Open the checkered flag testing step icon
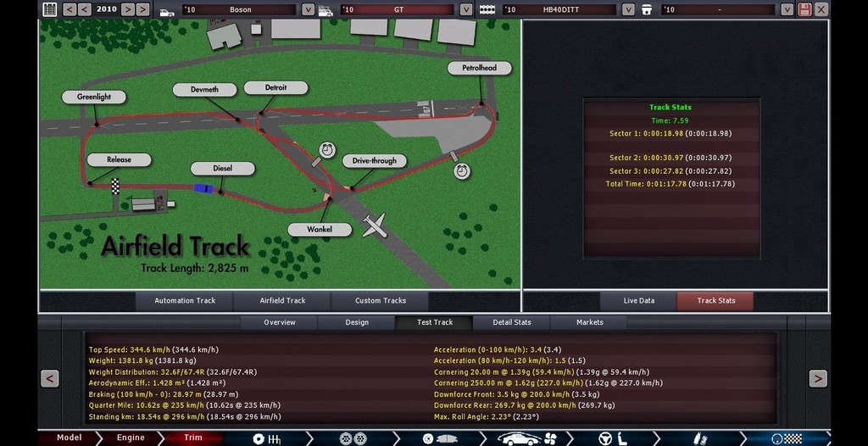This screenshot has height=446, width=868. pos(786,438)
